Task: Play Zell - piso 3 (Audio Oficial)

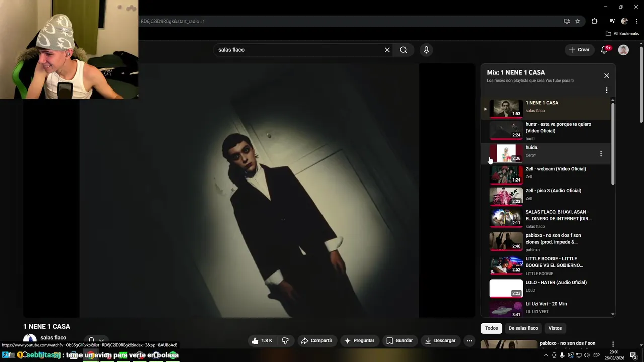Action: (546, 196)
